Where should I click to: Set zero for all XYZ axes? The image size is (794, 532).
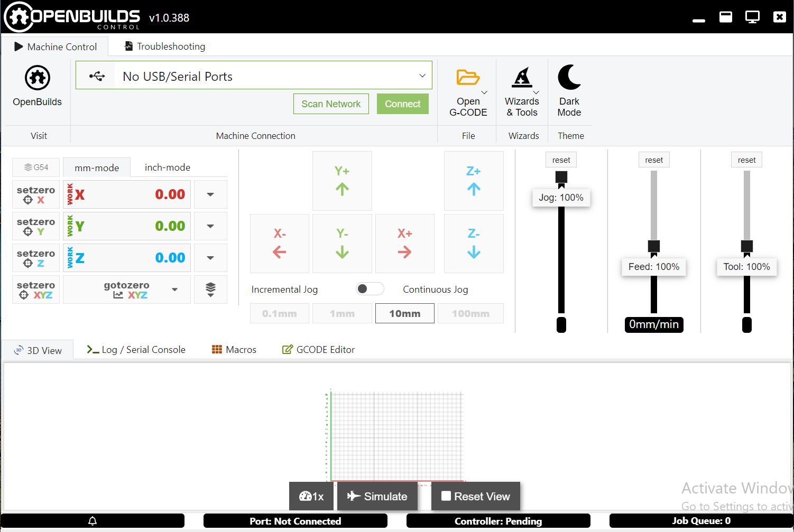36,290
